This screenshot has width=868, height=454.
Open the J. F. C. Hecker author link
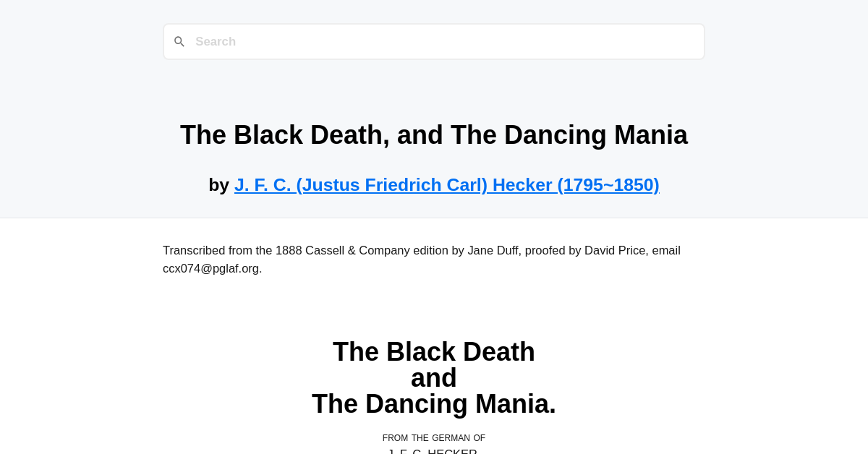pos(446,184)
